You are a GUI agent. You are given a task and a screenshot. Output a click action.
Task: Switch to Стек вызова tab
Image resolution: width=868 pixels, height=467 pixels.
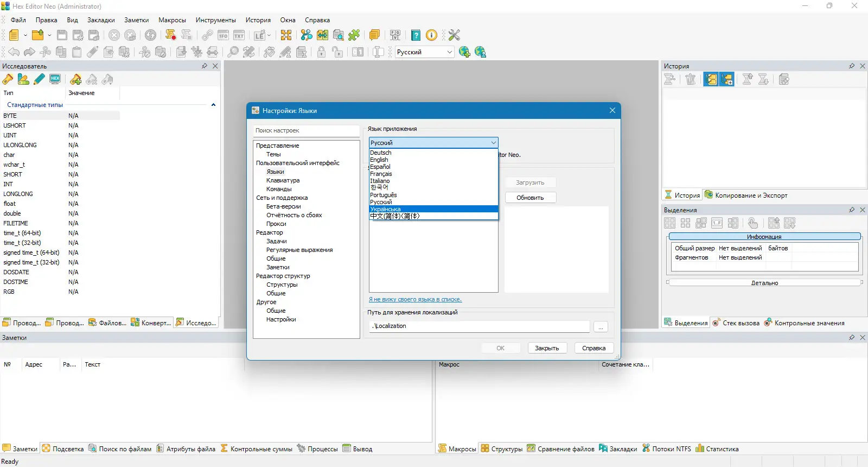(x=736, y=323)
